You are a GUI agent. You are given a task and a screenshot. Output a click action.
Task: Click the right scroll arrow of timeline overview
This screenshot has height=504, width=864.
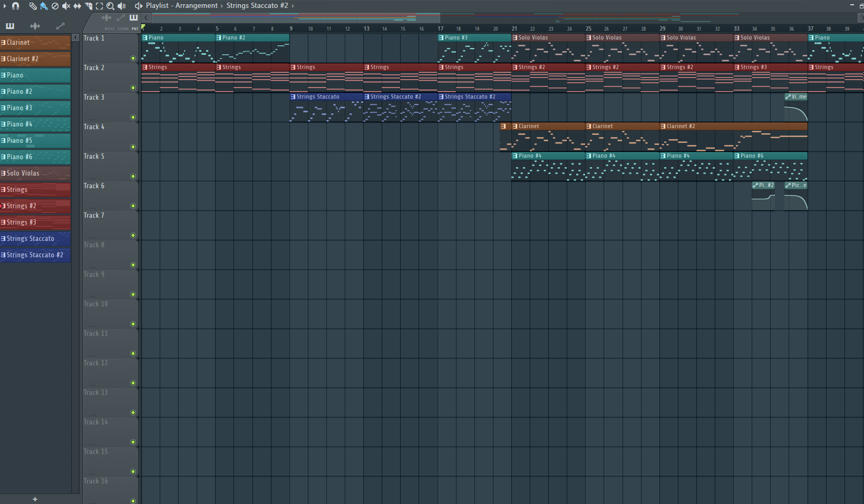pos(860,17)
